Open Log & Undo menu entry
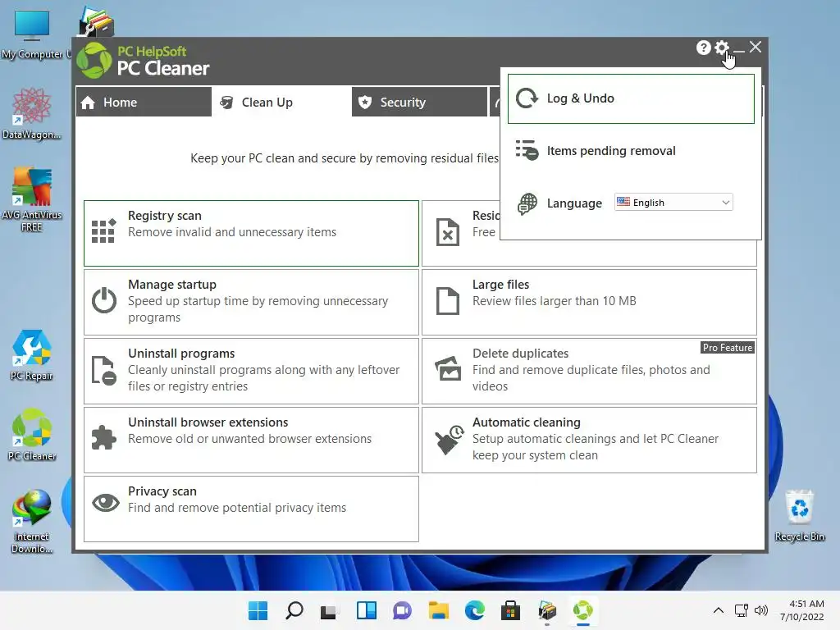The width and height of the screenshot is (840, 630). (631, 98)
